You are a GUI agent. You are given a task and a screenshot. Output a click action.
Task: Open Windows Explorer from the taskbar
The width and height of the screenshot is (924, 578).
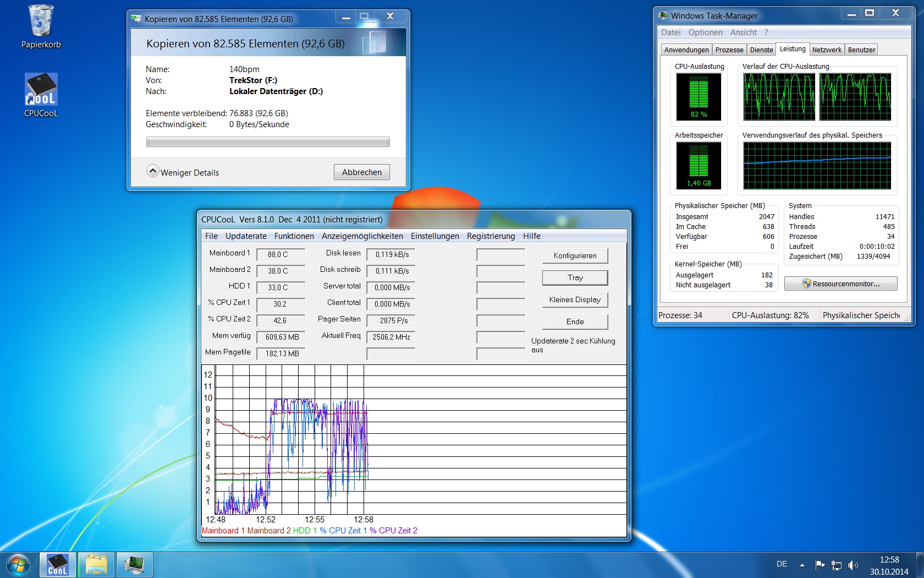click(x=96, y=565)
